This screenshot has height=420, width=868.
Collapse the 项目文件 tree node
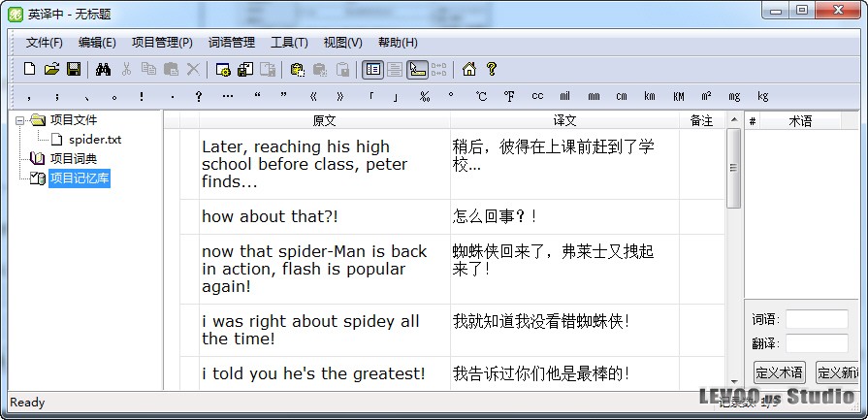click(20, 120)
